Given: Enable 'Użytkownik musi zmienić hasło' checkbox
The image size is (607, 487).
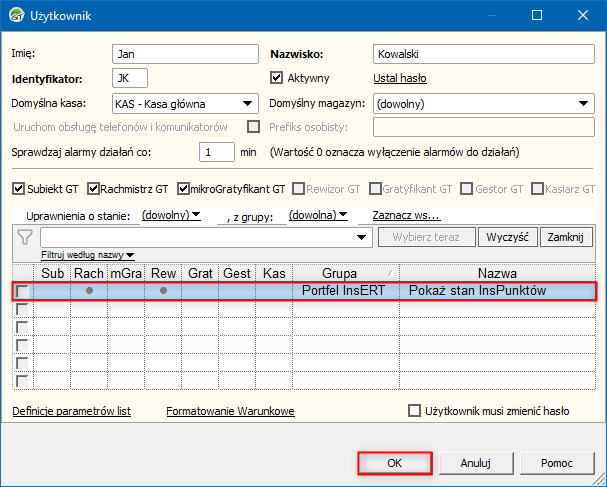Looking at the screenshot, I should tap(415, 411).
